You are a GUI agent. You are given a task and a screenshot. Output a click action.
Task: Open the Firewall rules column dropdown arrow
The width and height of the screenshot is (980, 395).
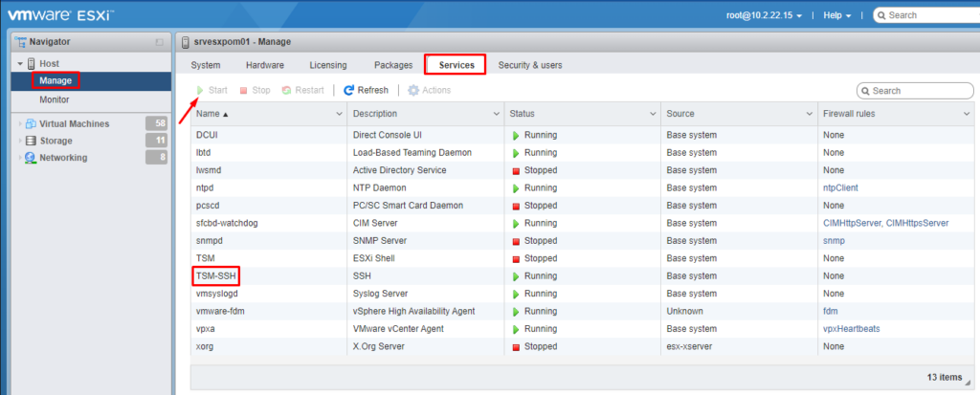[967, 114]
